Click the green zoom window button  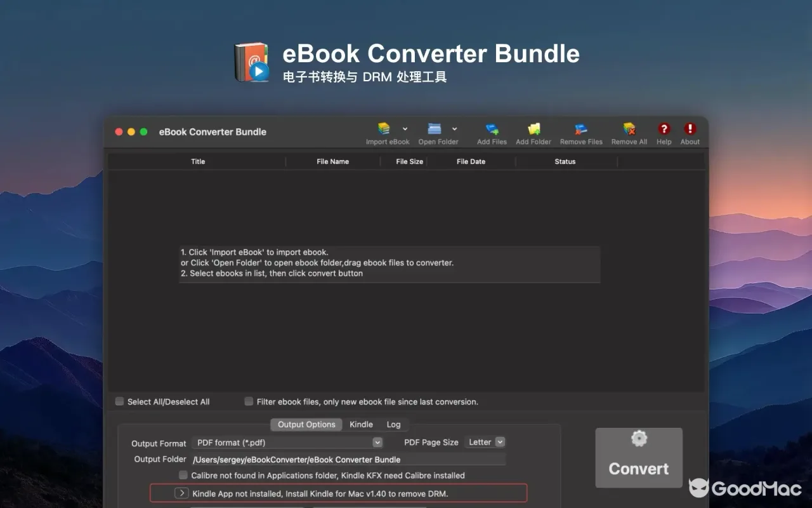click(144, 132)
